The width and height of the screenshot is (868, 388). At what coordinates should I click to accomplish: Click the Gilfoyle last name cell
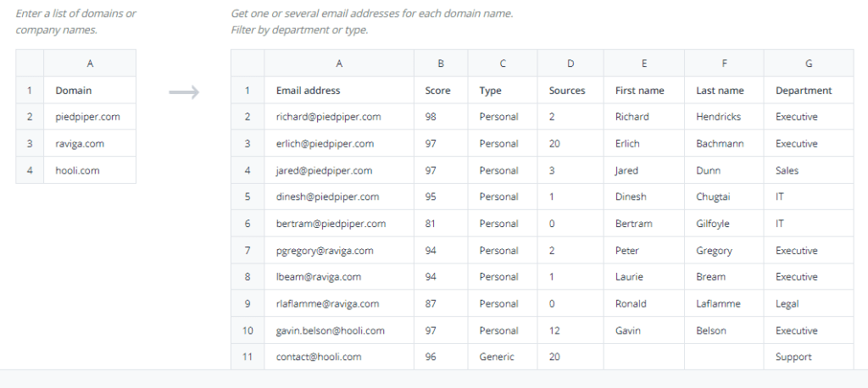[x=724, y=224]
